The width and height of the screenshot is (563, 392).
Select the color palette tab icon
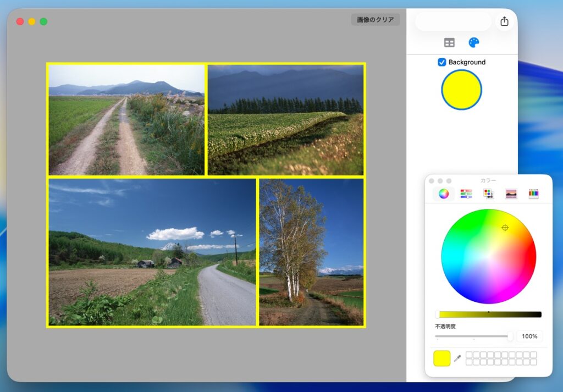473,43
